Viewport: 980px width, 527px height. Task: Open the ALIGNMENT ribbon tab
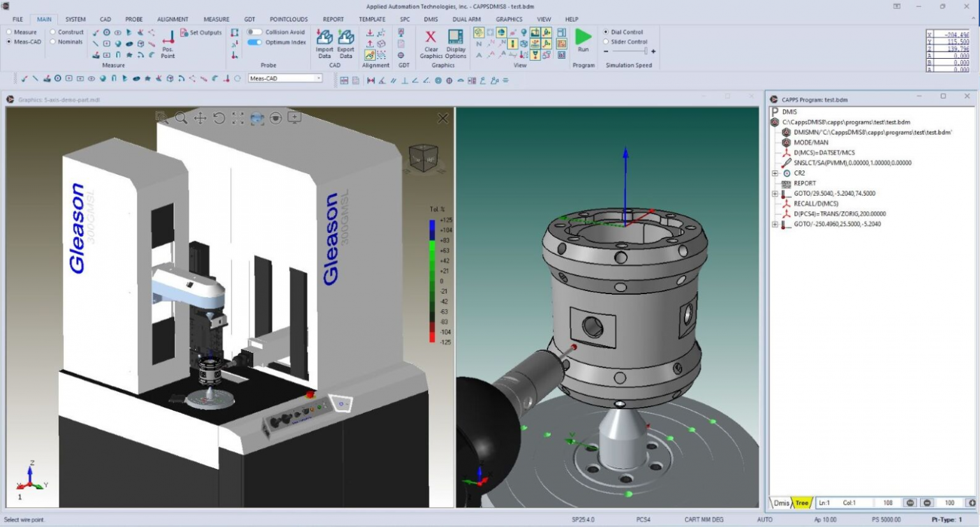pos(172,19)
